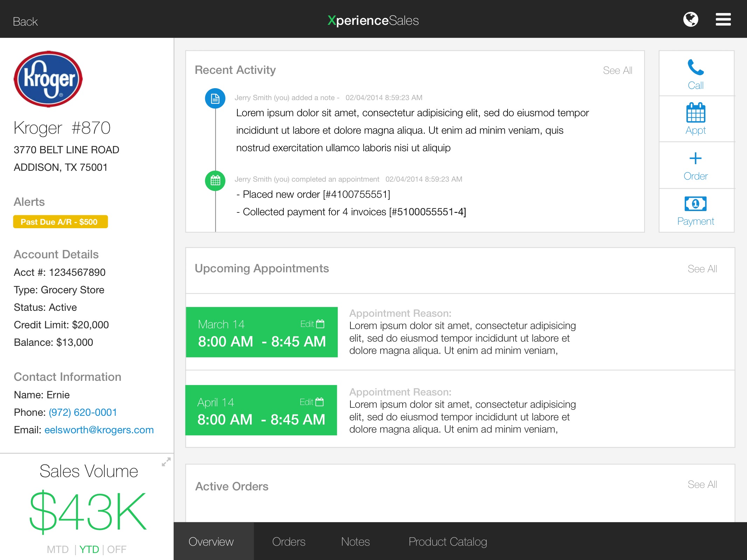747x560 pixels.
Task: Click '3770 BELT LINE ROAD' address
Action: pos(67,150)
